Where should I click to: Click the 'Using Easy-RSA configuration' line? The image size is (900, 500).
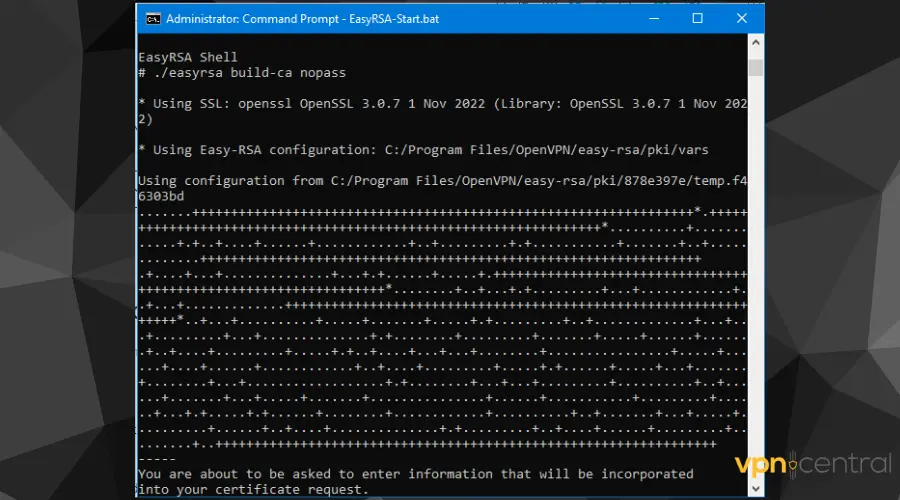424,150
